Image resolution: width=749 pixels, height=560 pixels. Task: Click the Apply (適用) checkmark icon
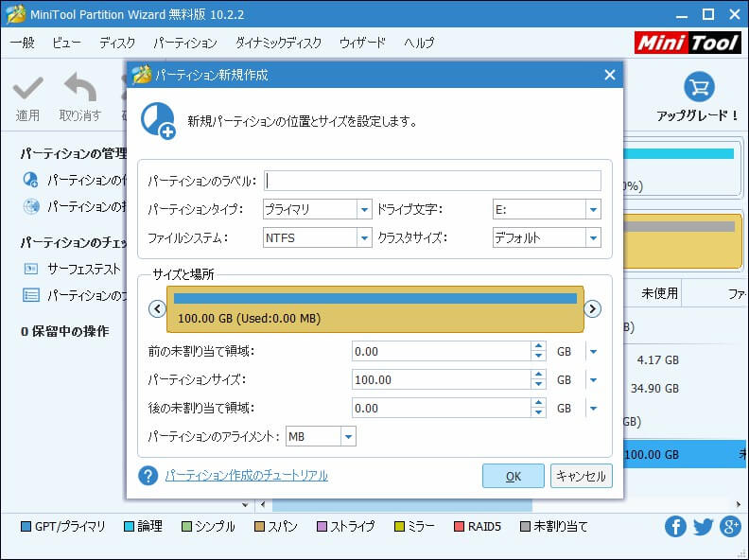[27, 88]
